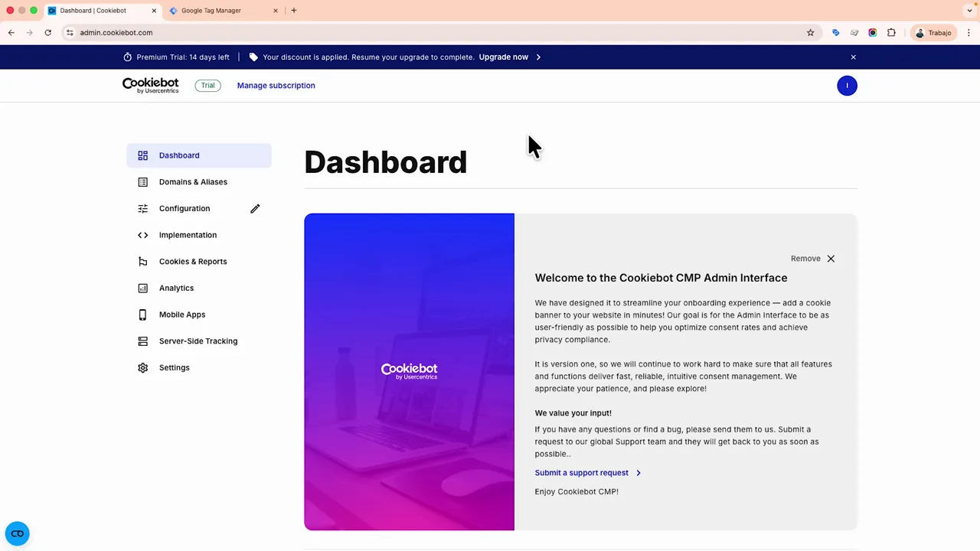Image resolution: width=980 pixels, height=551 pixels.
Task: Navigate to Analytics in the sidebar
Action: tap(199, 288)
